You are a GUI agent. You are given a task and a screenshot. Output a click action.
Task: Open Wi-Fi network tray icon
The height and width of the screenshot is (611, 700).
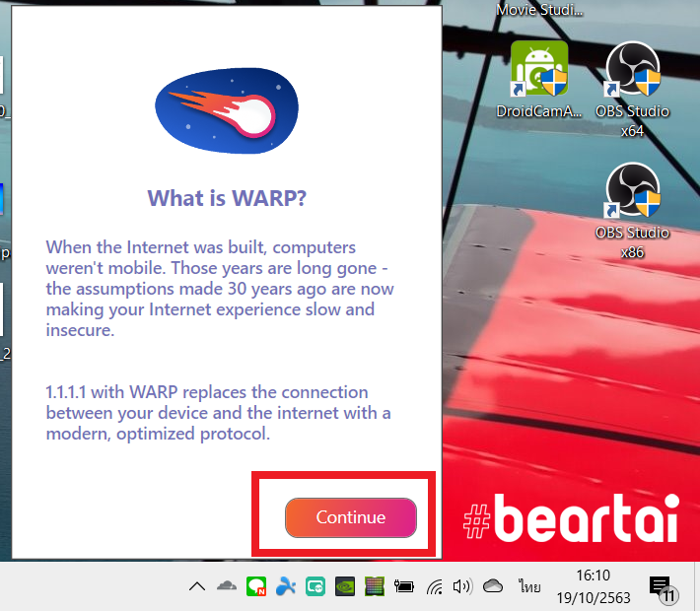434,586
